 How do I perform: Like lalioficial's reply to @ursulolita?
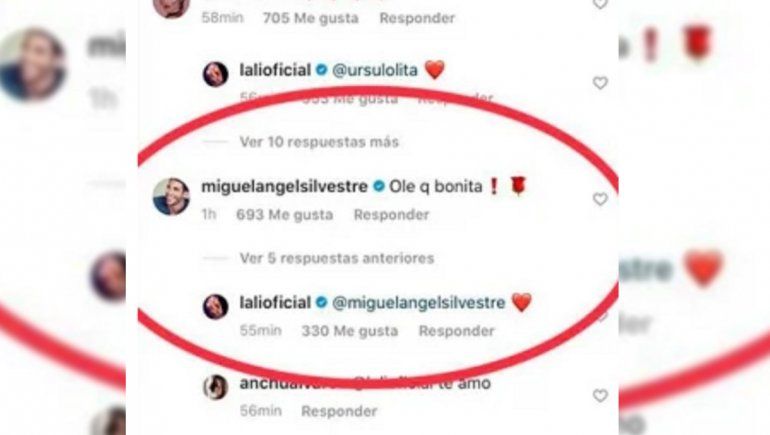tap(600, 83)
